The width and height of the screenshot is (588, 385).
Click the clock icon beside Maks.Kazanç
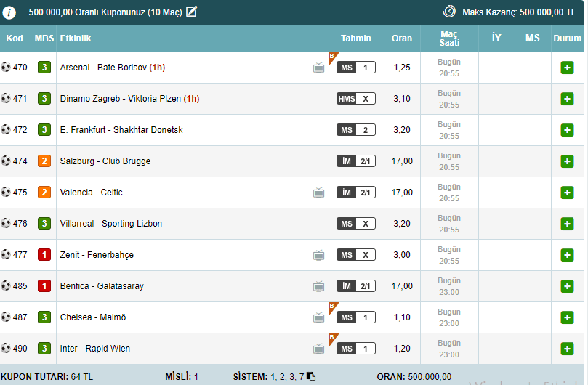pos(449,12)
